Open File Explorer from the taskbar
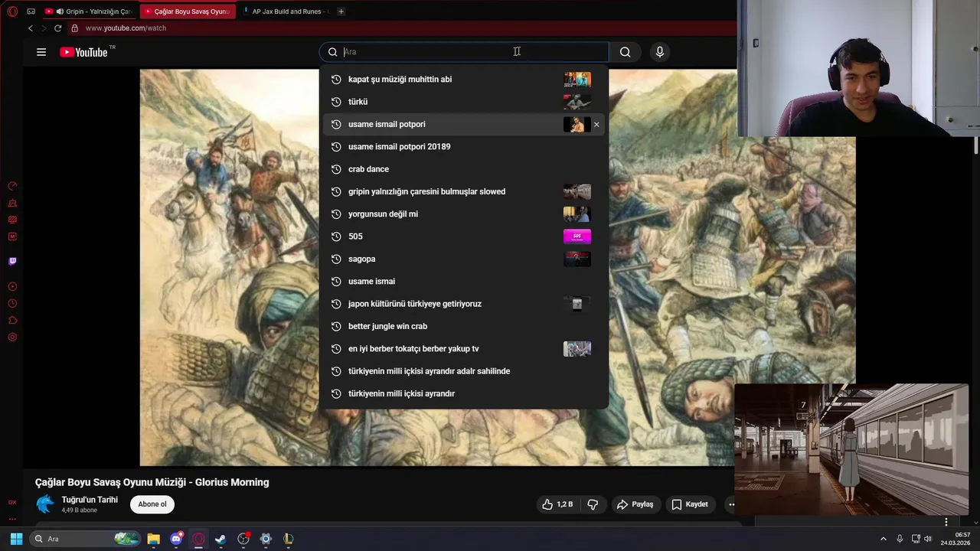Image resolution: width=980 pixels, height=551 pixels. (153, 539)
